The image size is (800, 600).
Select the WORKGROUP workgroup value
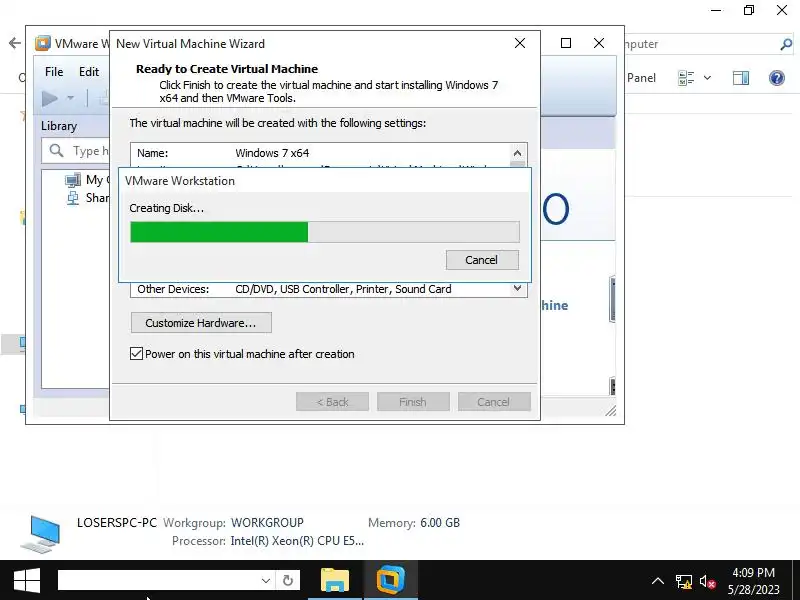coord(267,523)
